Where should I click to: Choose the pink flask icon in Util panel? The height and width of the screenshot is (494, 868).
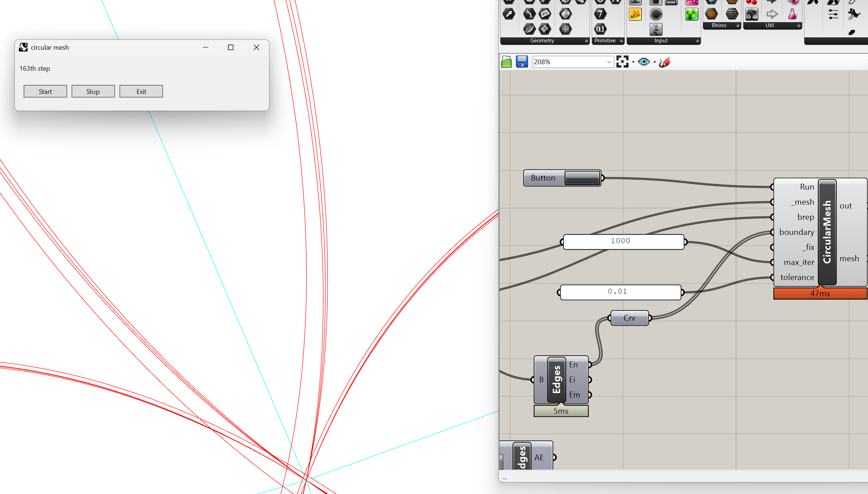tap(792, 15)
